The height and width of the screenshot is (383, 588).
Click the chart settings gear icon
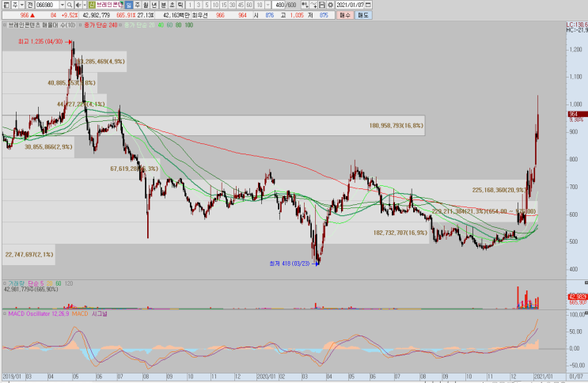click(330, 5)
